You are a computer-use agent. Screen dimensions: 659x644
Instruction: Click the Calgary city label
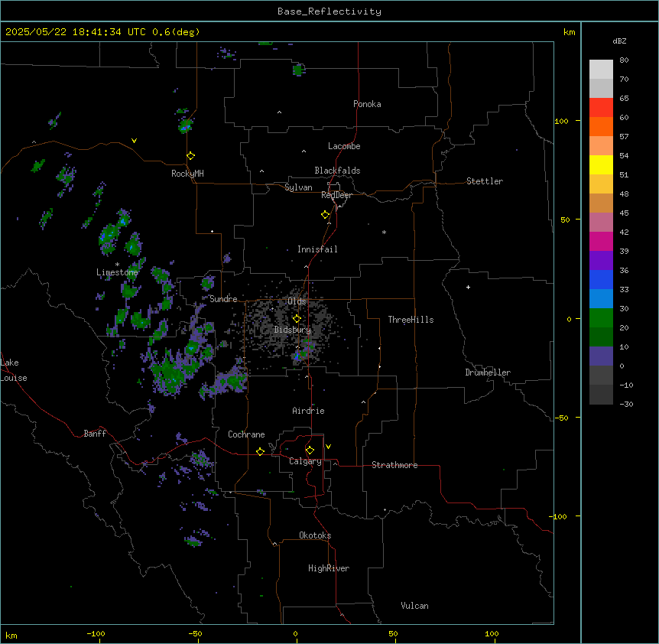(306, 461)
